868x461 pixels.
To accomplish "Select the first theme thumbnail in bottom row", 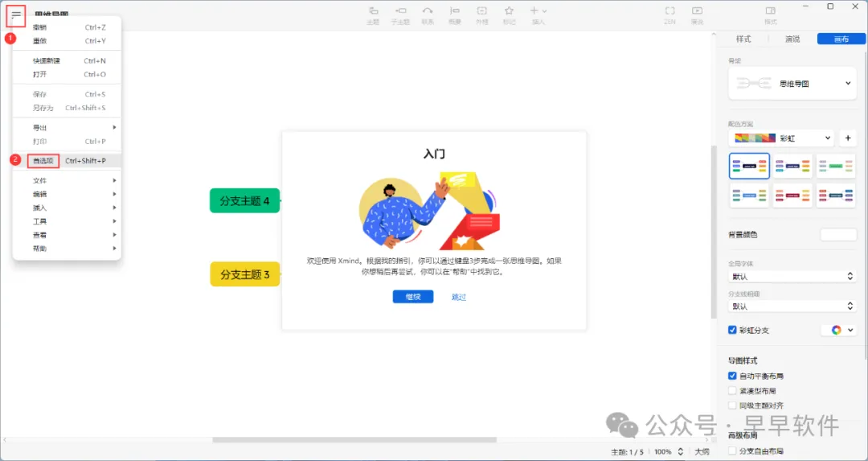I will point(750,196).
